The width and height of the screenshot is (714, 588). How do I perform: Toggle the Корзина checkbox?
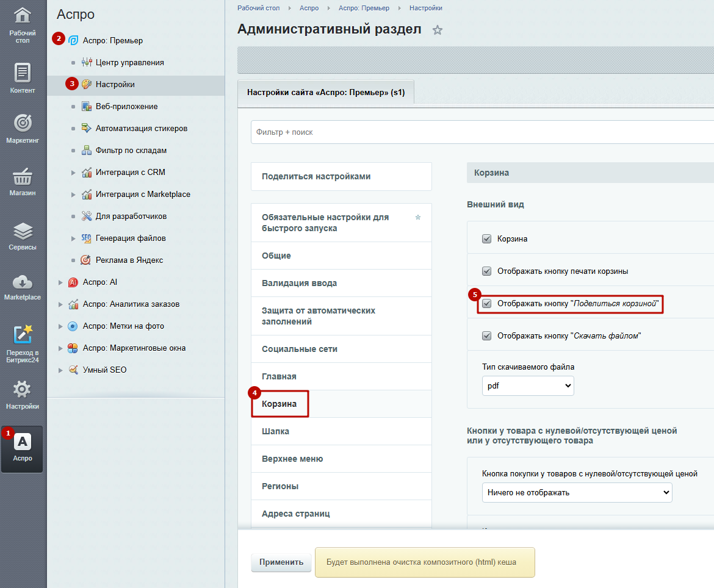pos(487,239)
